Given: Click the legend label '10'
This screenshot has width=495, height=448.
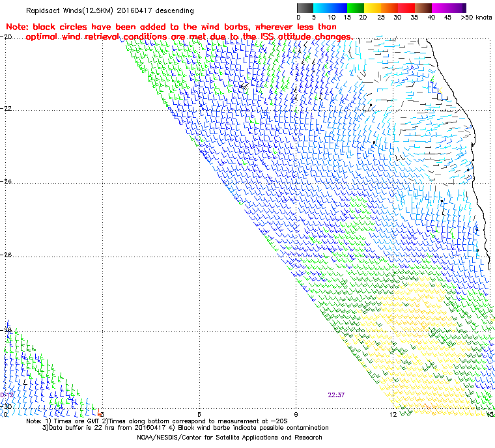Looking at the screenshot, I should [332, 18].
